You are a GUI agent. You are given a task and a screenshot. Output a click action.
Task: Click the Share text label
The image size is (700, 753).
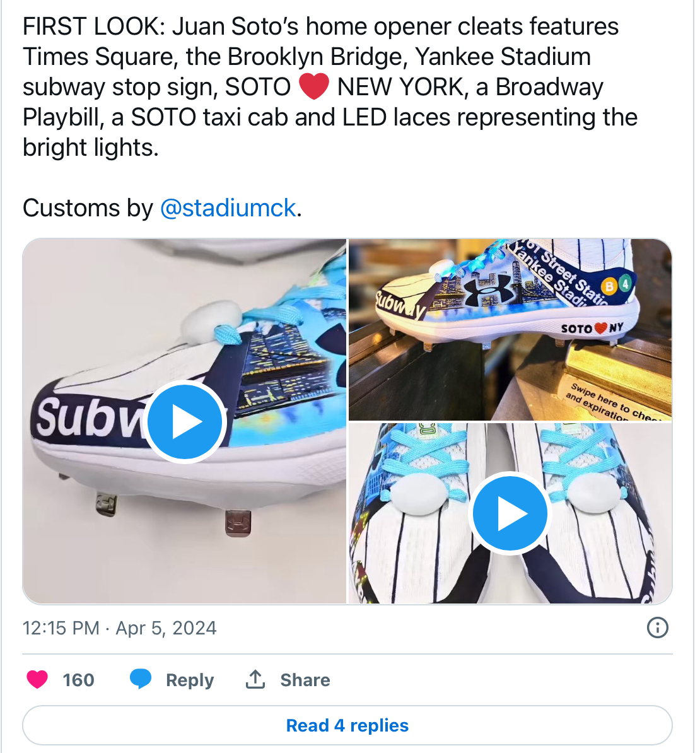coord(305,680)
